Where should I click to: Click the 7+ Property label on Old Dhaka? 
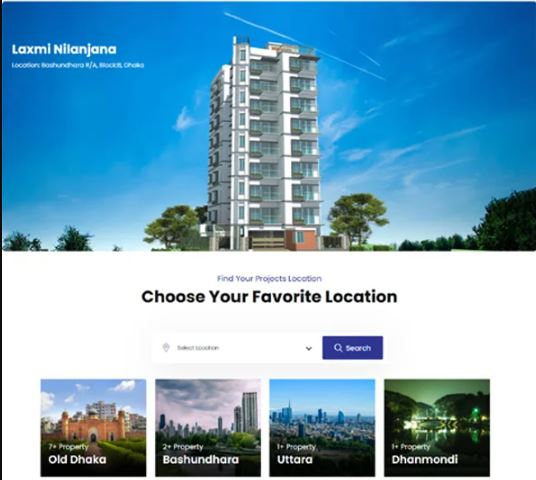[x=68, y=447]
